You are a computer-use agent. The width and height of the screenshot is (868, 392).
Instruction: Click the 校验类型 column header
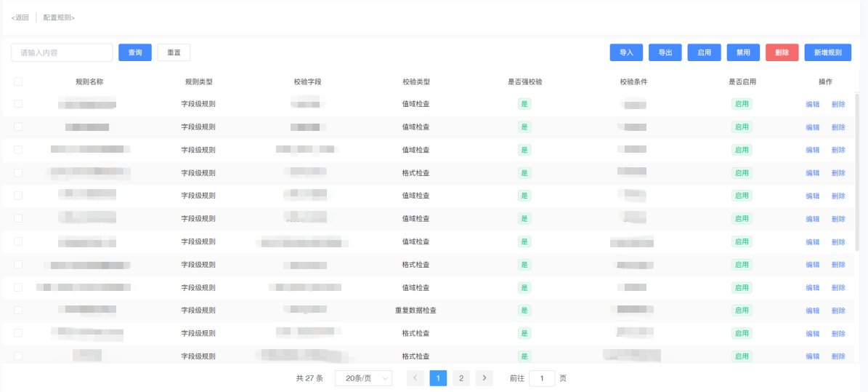pyautogui.click(x=415, y=81)
